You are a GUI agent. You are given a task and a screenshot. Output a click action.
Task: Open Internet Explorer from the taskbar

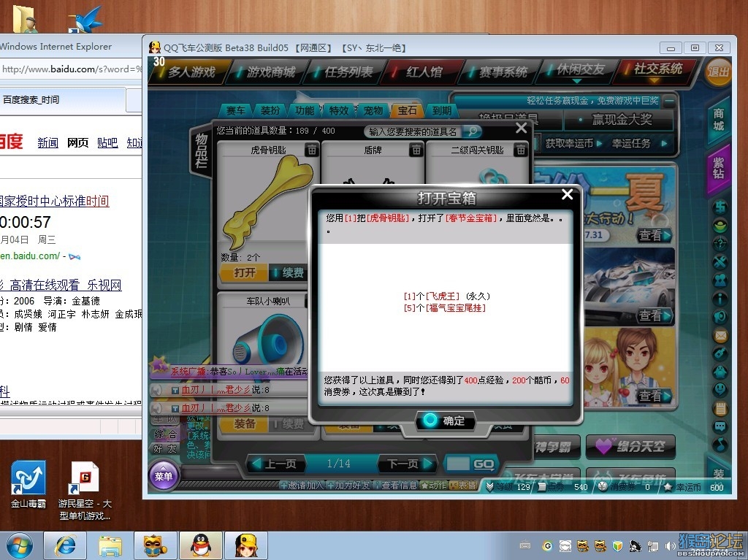pos(65,545)
